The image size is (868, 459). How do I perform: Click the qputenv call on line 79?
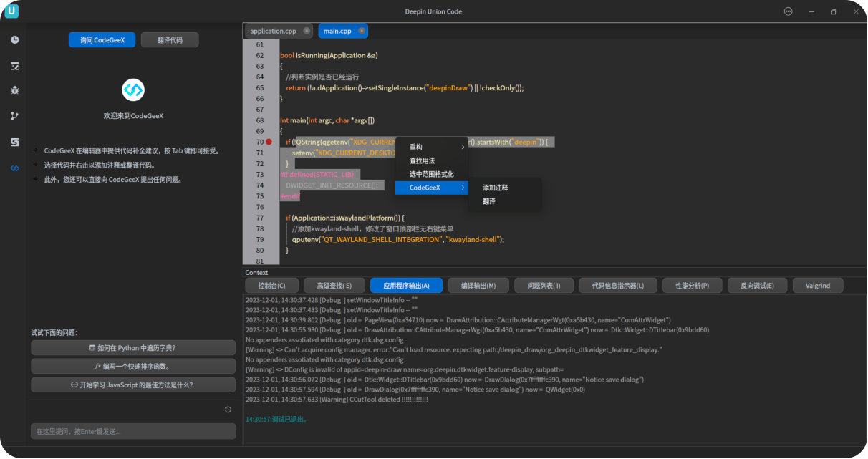pyautogui.click(x=304, y=240)
